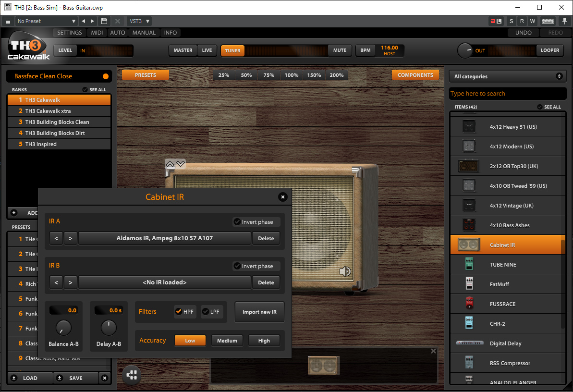
Task: Open the SETTINGS tab
Action: coord(70,33)
